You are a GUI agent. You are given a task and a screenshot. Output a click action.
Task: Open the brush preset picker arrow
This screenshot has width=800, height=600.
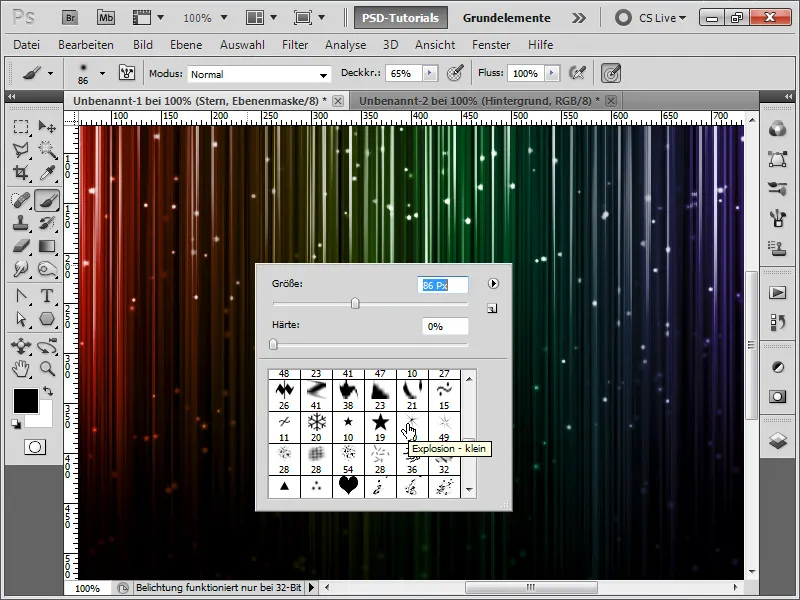click(x=103, y=73)
